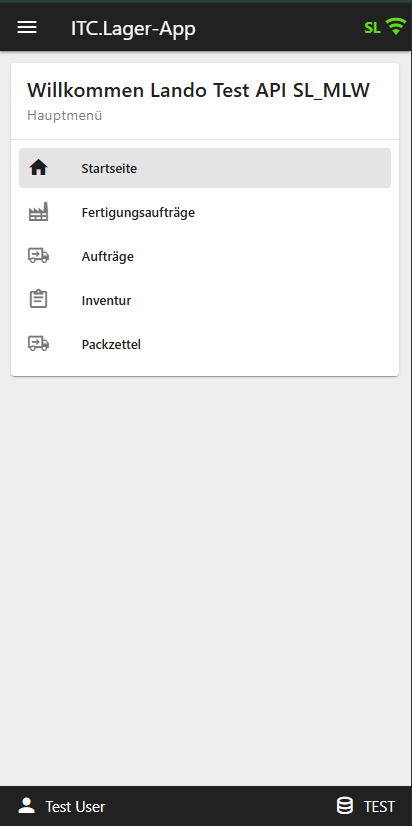
Task: Open the Fertigungsaufträge menu entry
Action: click(x=205, y=212)
